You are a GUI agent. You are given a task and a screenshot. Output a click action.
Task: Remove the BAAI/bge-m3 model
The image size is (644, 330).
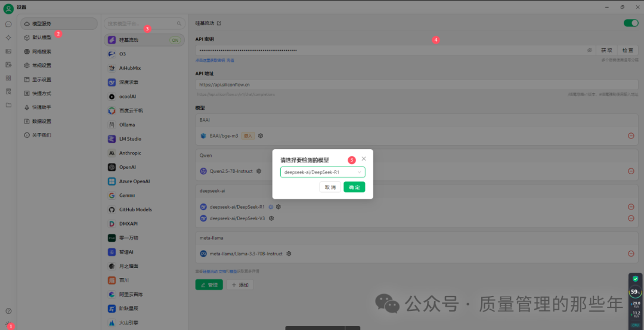pyautogui.click(x=631, y=135)
